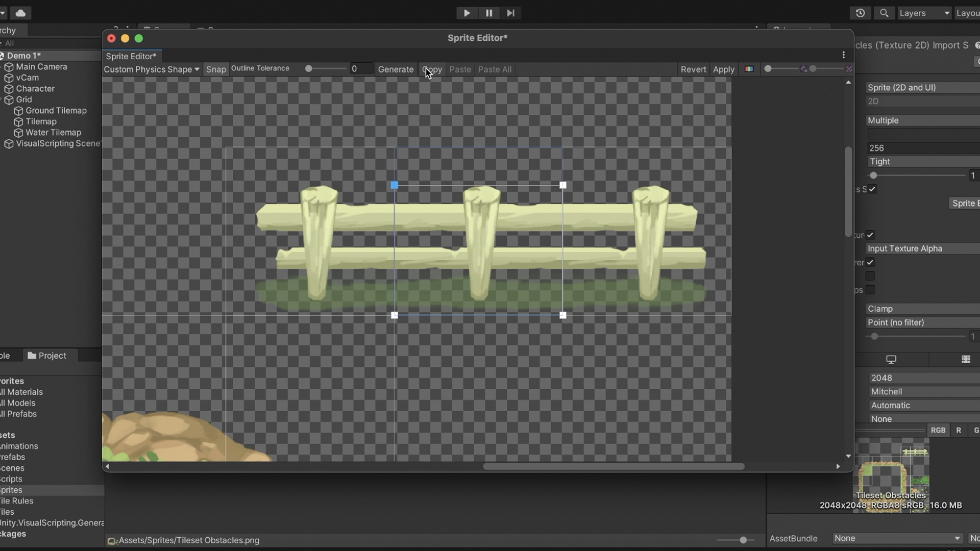
Task: Open the Undo History icon
Action: pyautogui.click(x=860, y=13)
